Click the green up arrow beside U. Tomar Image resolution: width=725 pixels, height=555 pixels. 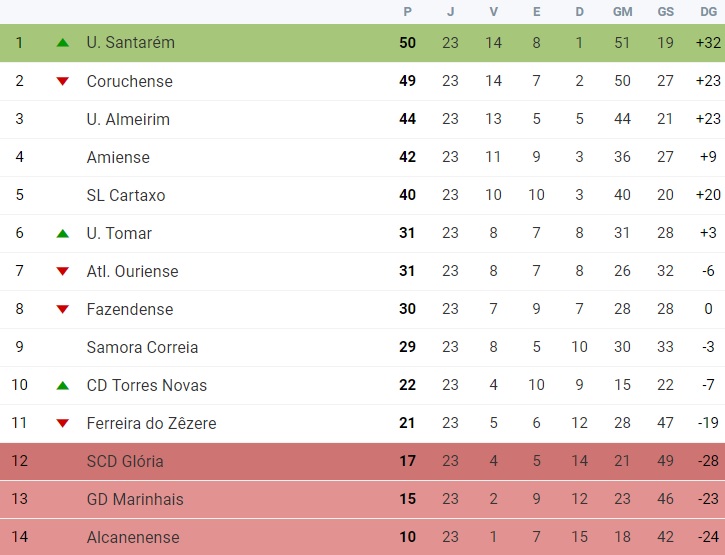(x=62, y=234)
